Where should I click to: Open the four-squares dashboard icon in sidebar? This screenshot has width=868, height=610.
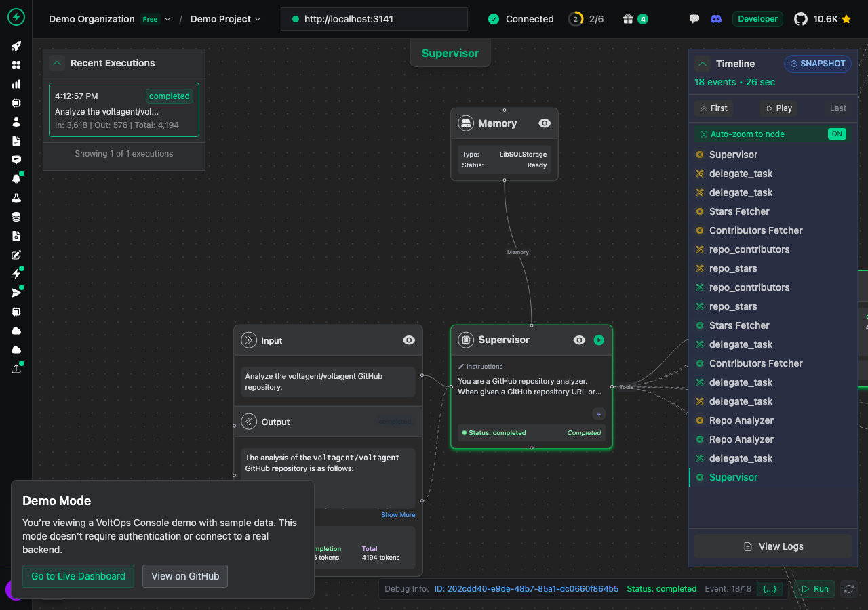(16, 65)
